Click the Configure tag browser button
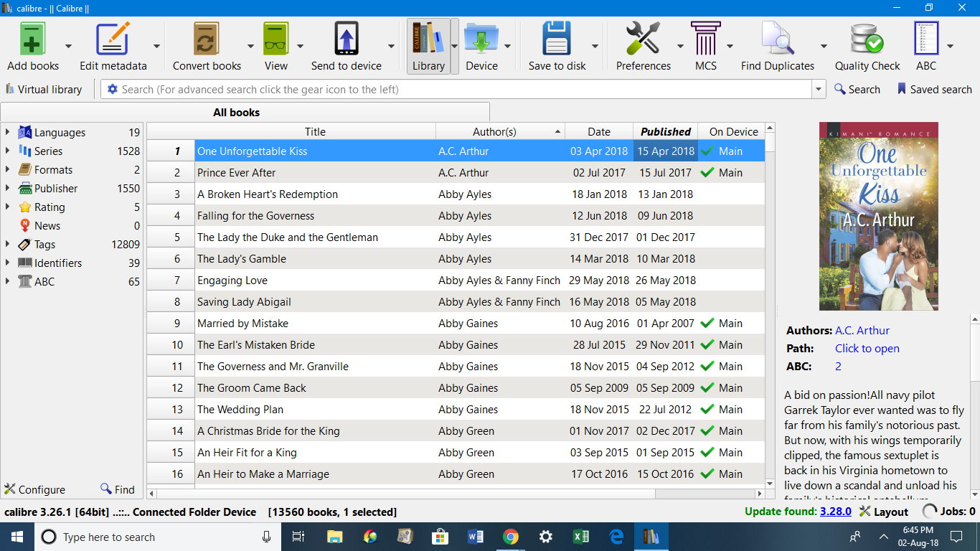The height and width of the screenshot is (551, 980). pyautogui.click(x=34, y=489)
